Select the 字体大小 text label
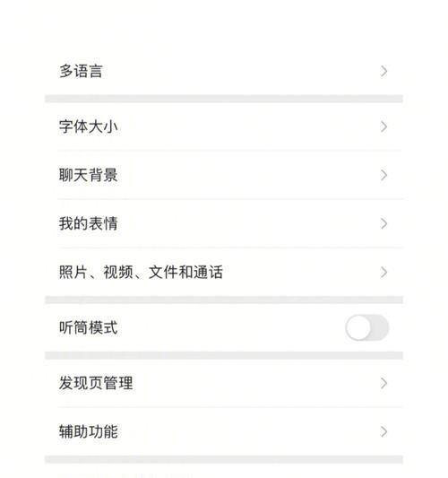Screen dimensions: 448x478 click(89, 126)
